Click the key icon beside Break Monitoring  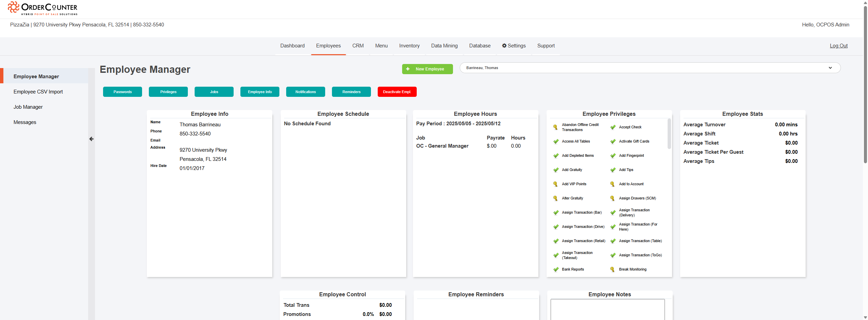(612, 270)
